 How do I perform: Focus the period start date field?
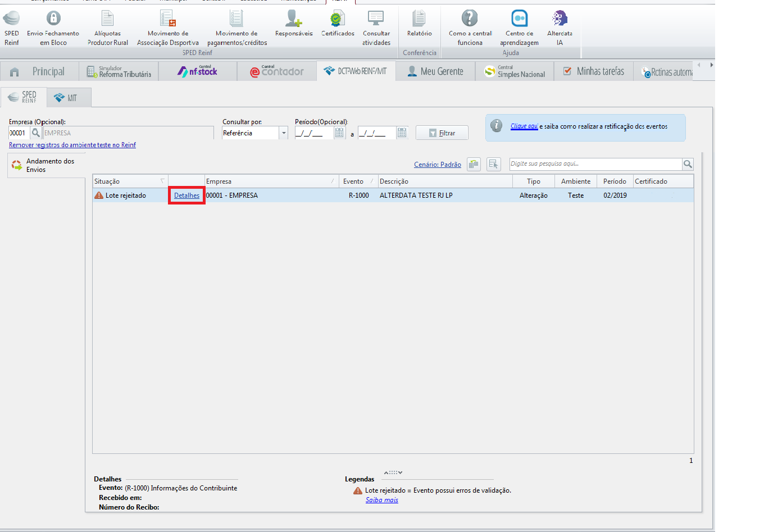click(314, 133)
